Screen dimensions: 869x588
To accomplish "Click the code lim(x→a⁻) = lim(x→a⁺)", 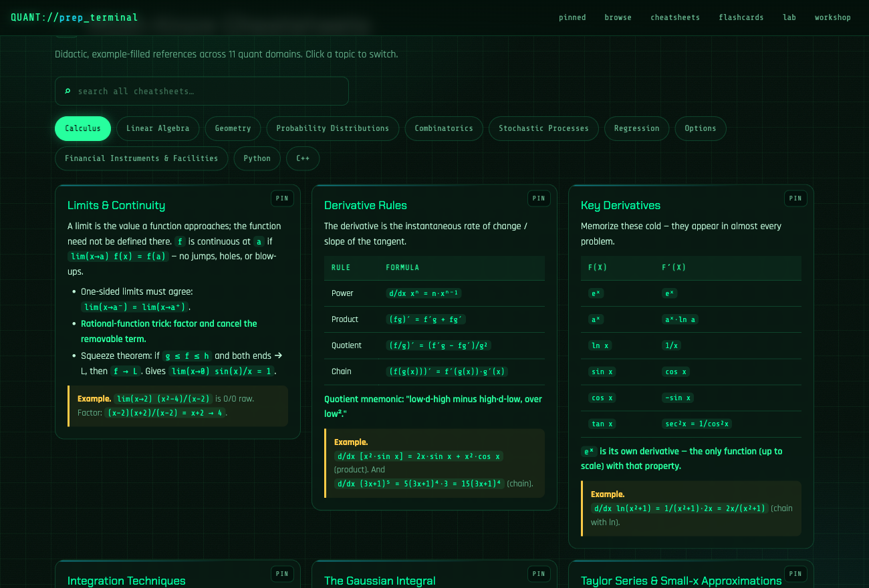I will 135,307.
